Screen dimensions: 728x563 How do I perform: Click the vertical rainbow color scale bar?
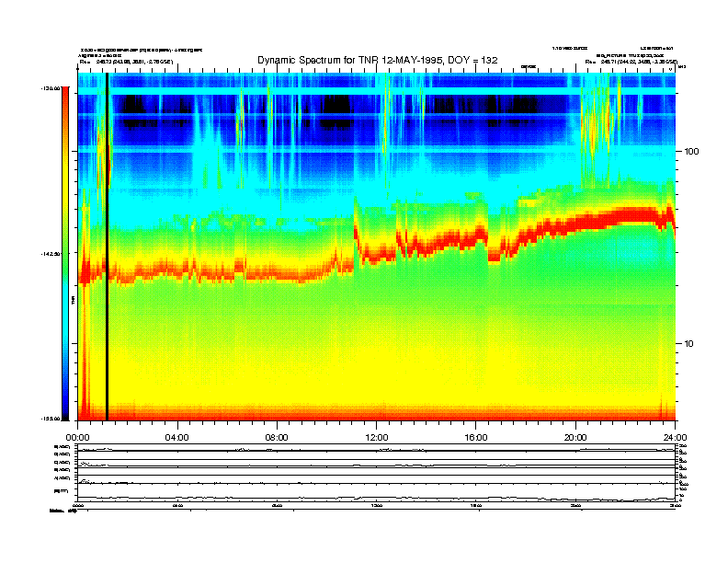(x=65, y=254)
